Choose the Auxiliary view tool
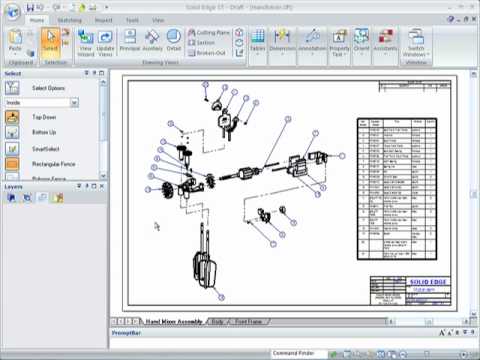This screenshot has width=480, height=360. (152, 40)
